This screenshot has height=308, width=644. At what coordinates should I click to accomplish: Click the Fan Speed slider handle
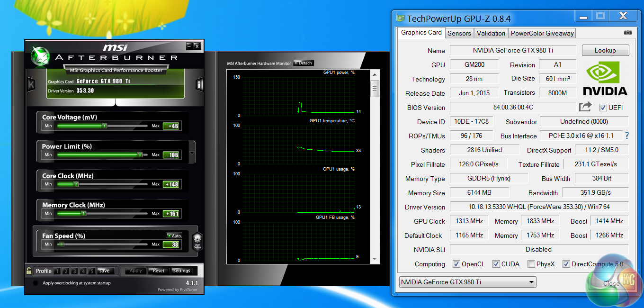61,245
